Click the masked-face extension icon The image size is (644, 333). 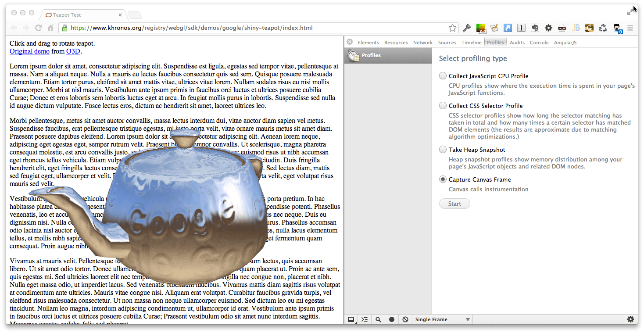pyautogui.click(x=562, y=28)
